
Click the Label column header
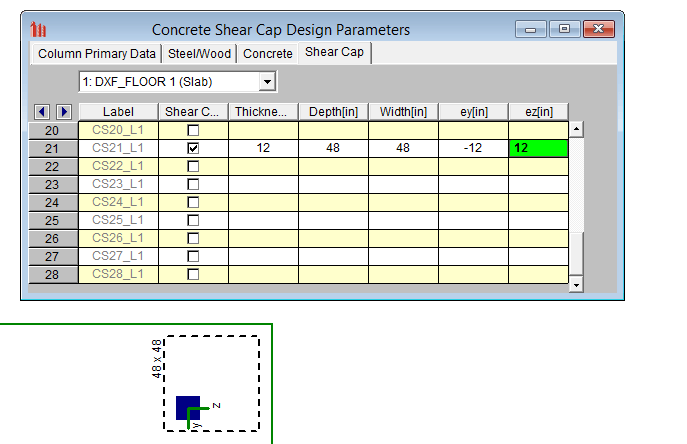[x=118, y=112]
